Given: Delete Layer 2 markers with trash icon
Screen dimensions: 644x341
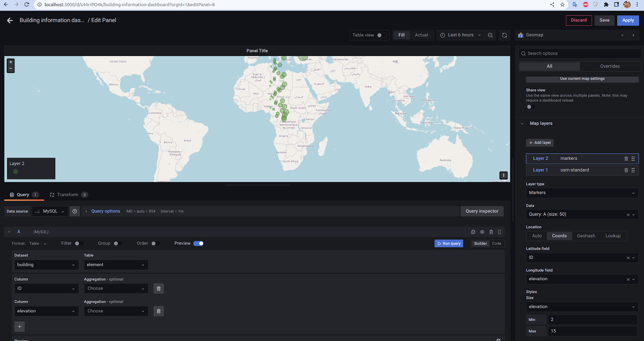Looking at the screenshot, I should point(626,159).
